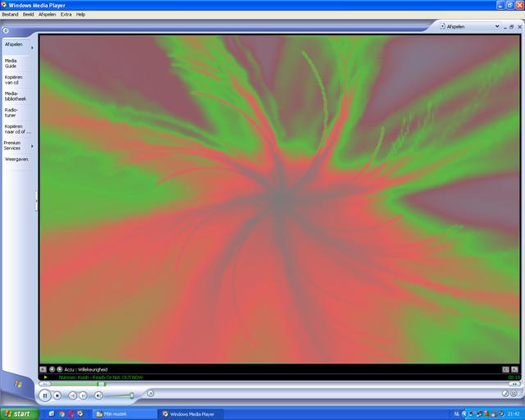Select the next visualization arrow

[x=59, y=369]
